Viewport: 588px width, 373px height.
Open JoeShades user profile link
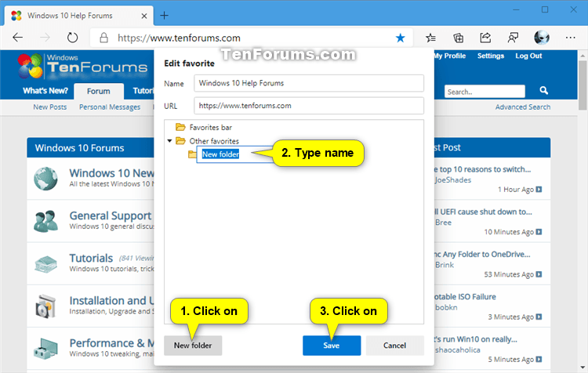[x=453, y=180]
